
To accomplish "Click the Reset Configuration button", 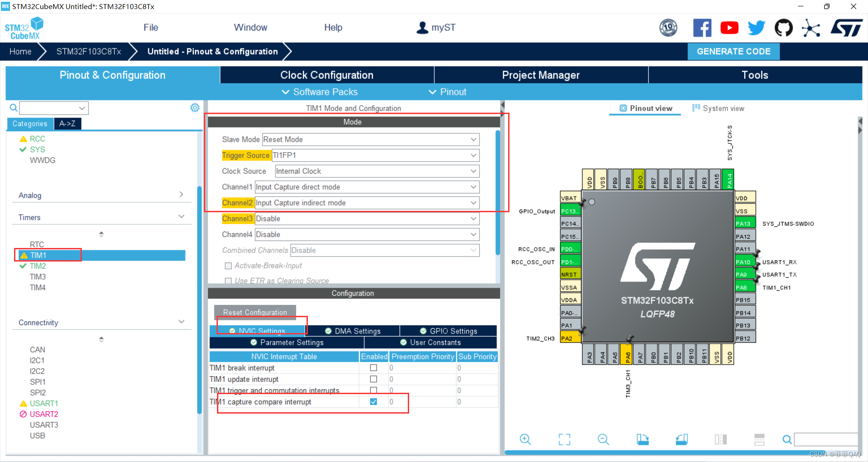I will (x=255, y=312).
